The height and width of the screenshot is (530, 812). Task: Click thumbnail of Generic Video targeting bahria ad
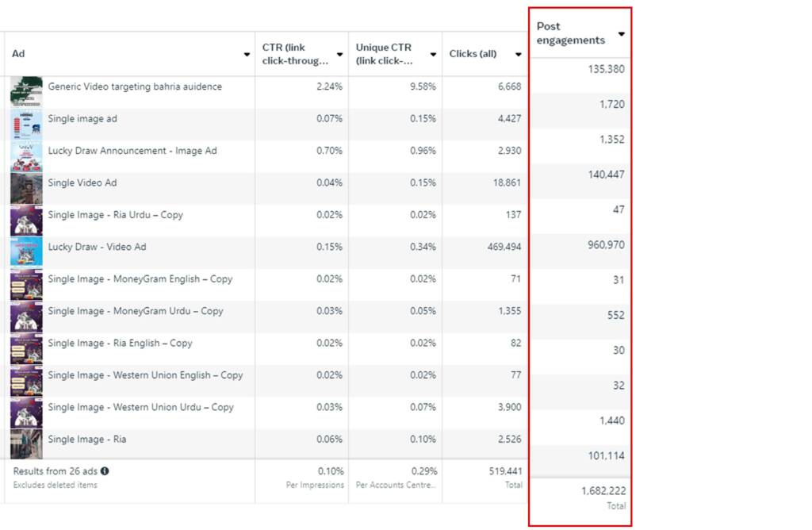26,92
